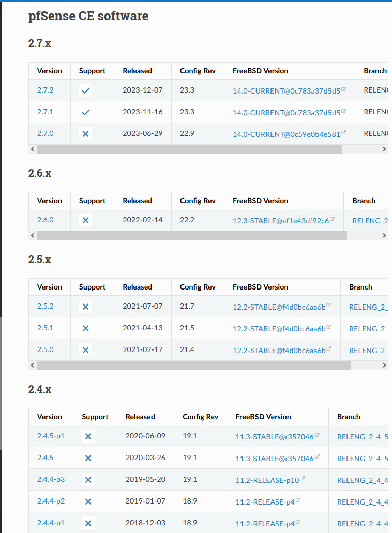Open RELENG_2_4_4 branch link in 2.4.4-p3 row
Viewport: 392px width, 533px height.
[x=363, y=480]
